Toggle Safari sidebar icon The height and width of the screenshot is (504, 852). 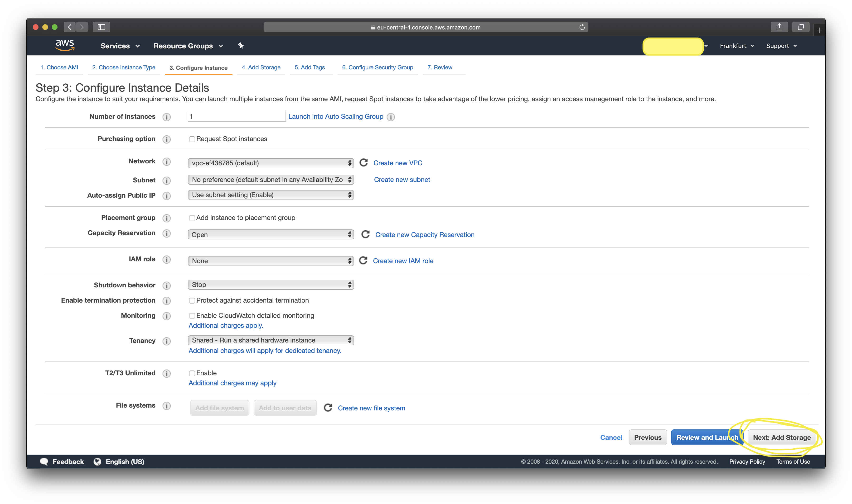101,27
